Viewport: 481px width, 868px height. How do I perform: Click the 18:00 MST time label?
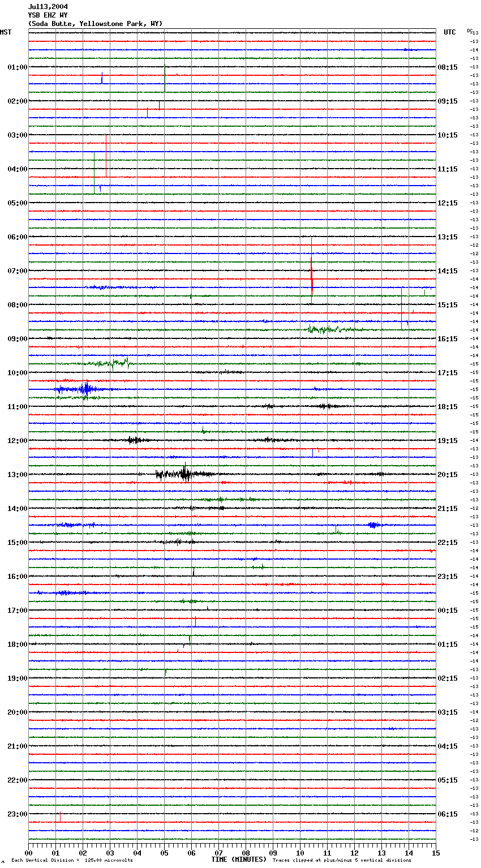tap(18, 644)
